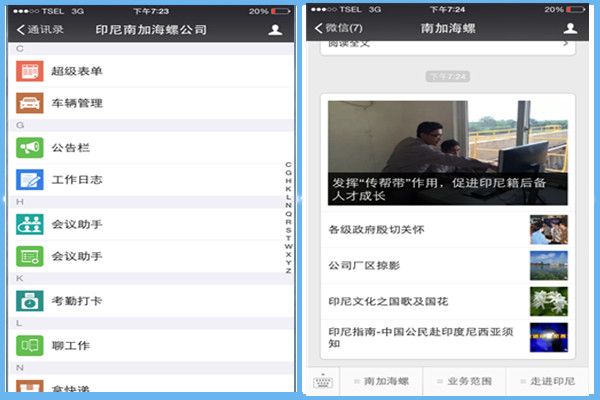Expand the 阅读全文 chevron row
The width and height of the screenshot is (600, 400).
point(565,44)
